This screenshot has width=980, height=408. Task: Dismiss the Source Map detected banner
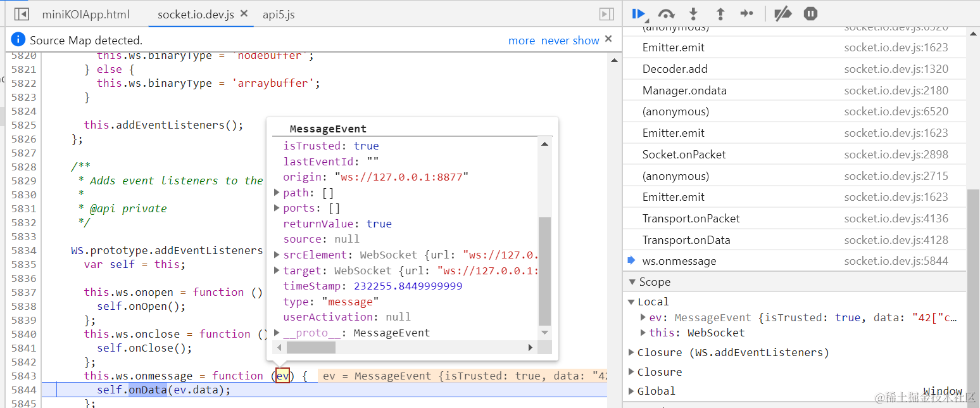pyautogui.click(x=608, y=39)
